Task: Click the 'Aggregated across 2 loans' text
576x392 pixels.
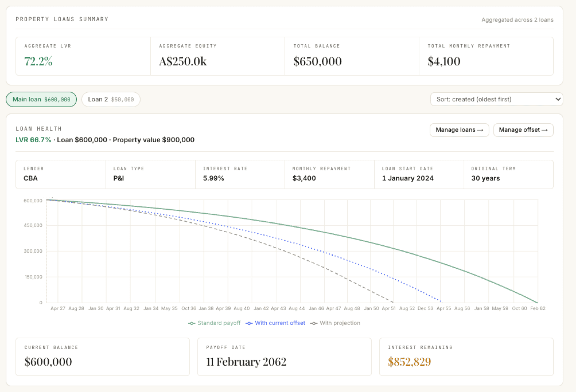Action: 517,20
